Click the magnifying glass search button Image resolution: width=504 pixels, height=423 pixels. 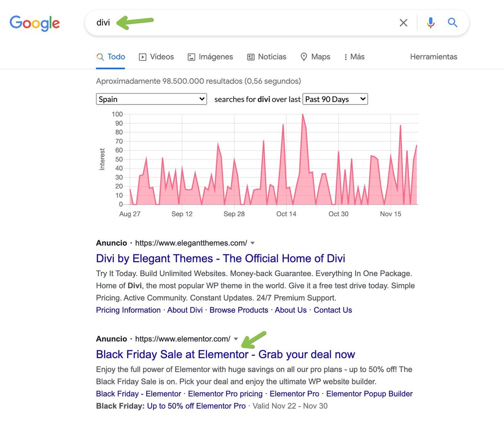click(x=452, y=23)
